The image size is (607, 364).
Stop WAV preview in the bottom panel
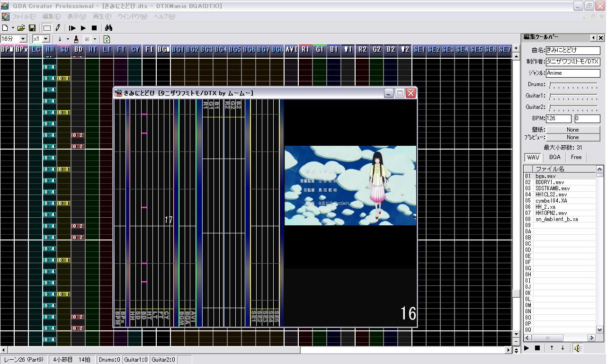tap(537, 348)
